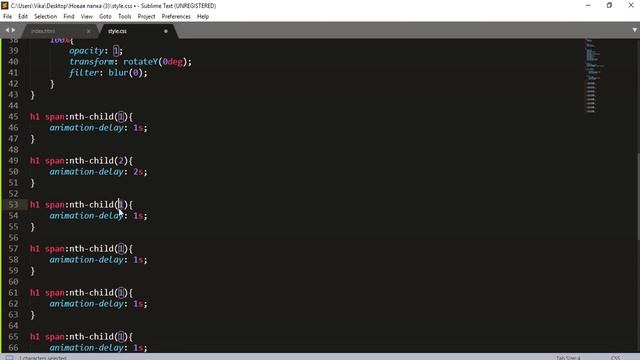Image resolution: width=640 pixels, height=360 pixels.
Task: Click 'transform' property on line 40
Action: point(91,62)
